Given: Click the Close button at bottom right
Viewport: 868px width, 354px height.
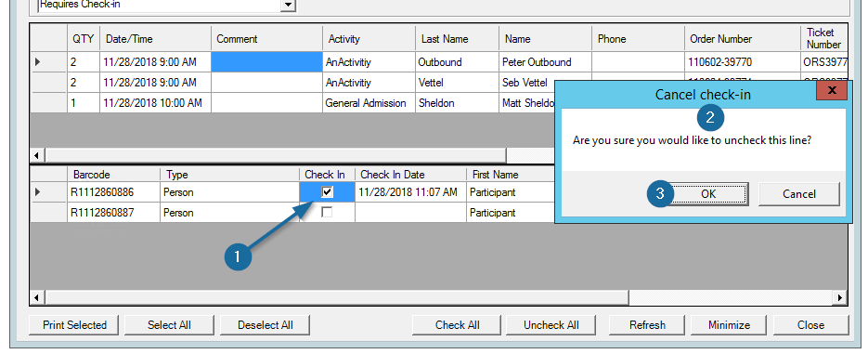Looking at the screenshot, I should click(x=811, y=325).
